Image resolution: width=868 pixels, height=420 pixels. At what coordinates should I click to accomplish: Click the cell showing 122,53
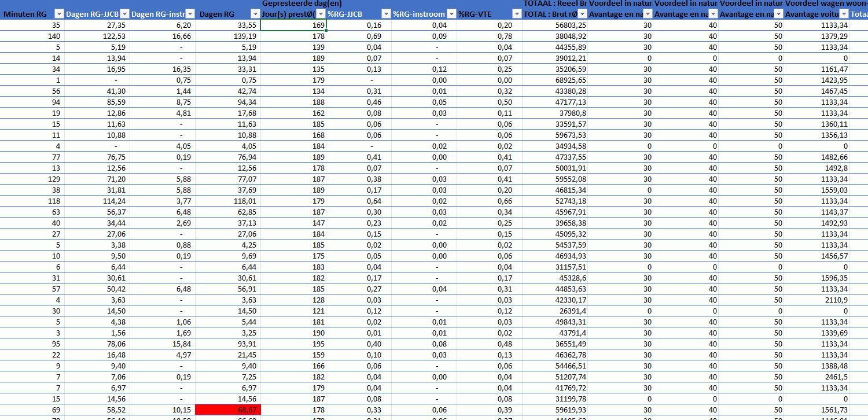pyautogui.click(x=97, y=36)
